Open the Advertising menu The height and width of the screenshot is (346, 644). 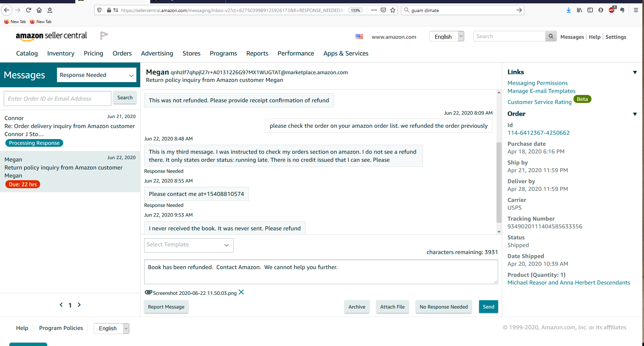157,53
